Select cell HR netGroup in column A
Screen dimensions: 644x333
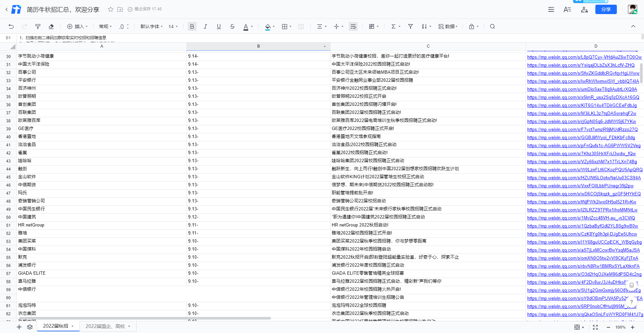pyautogui.click(x=102, y=225)
